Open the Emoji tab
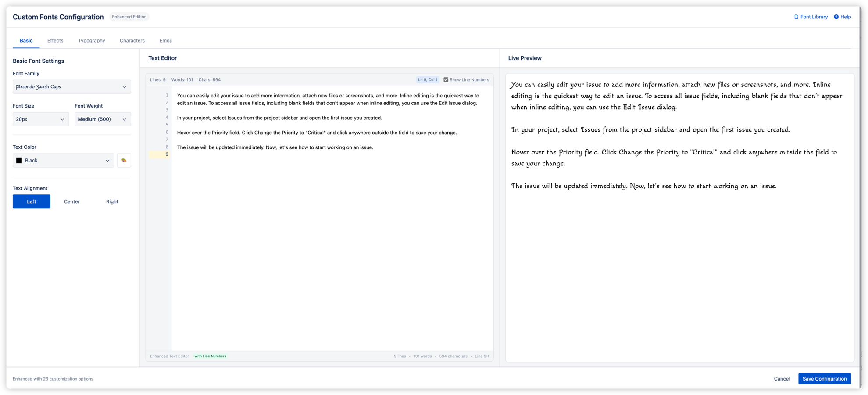The image size is (868, 395). (x=165, y=40)
